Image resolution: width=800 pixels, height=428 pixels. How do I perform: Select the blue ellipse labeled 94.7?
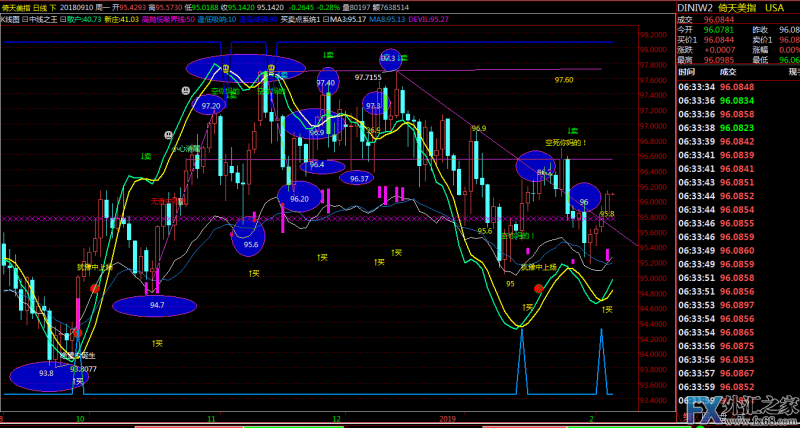pyautogui.click(x=156, y=305)
